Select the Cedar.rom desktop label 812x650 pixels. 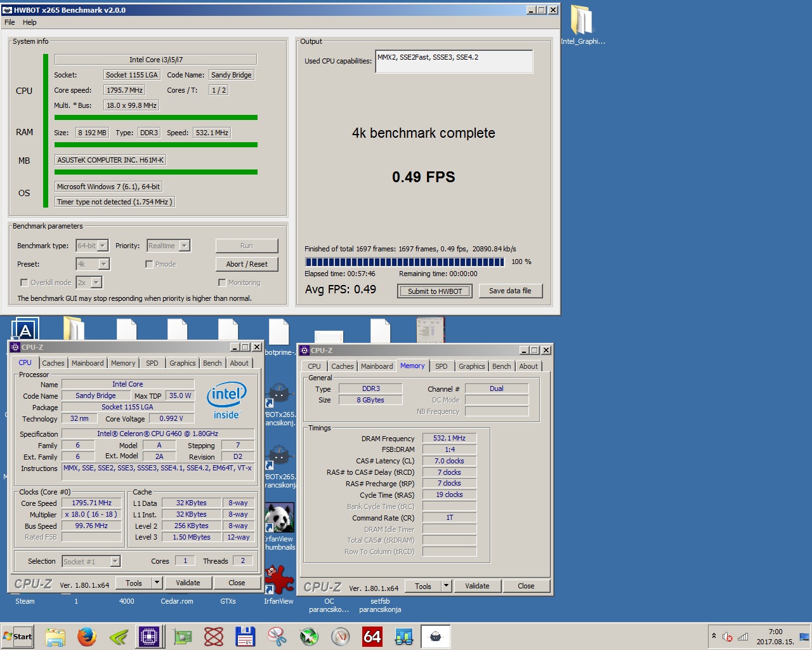pyautogui.click(x=177, y=601)
